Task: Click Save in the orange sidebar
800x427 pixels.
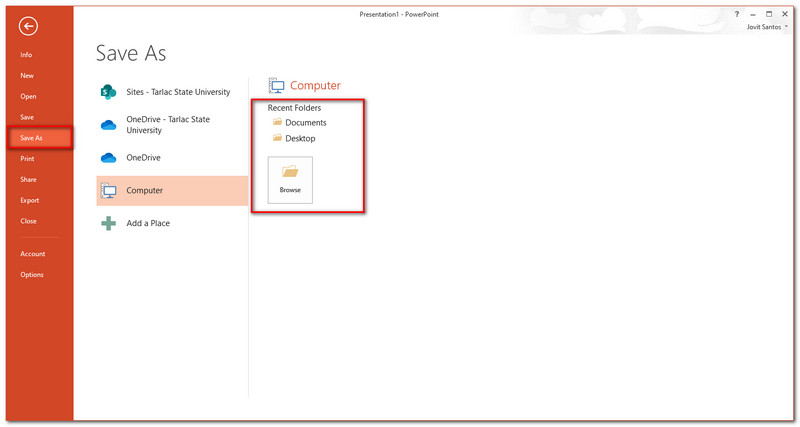Action: pyautogui.click(x=27, y=117)
